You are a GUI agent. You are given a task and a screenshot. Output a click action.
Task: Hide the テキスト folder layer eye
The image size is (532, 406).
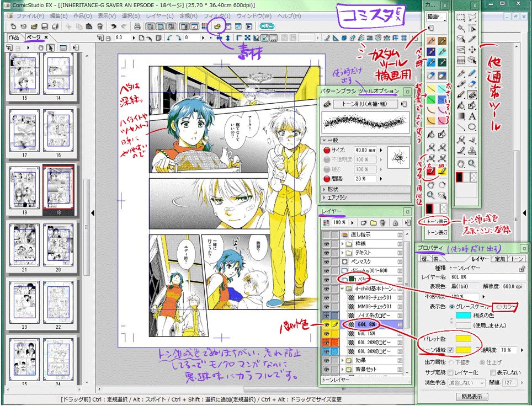click(x=326, y=253)
